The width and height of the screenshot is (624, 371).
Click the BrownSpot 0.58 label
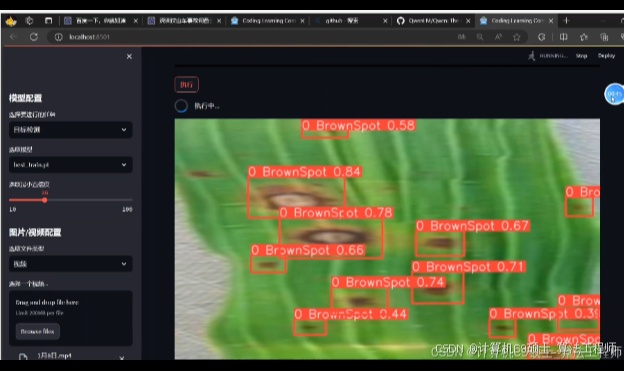(x=359, y=126)
